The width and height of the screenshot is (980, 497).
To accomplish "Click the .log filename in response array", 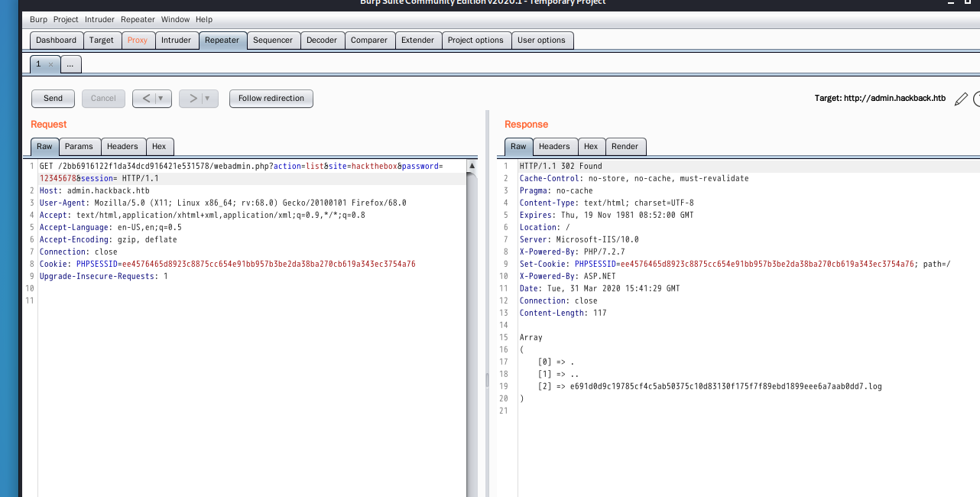I will 726,386.
